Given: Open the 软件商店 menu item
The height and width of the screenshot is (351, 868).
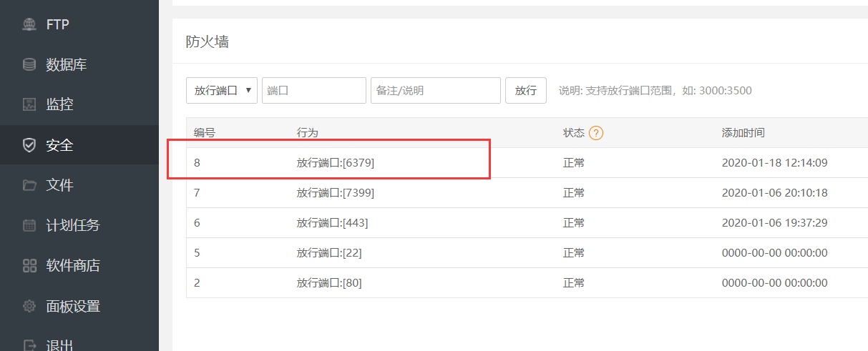Looking at the screenshot, I should (x=73, y=266).
